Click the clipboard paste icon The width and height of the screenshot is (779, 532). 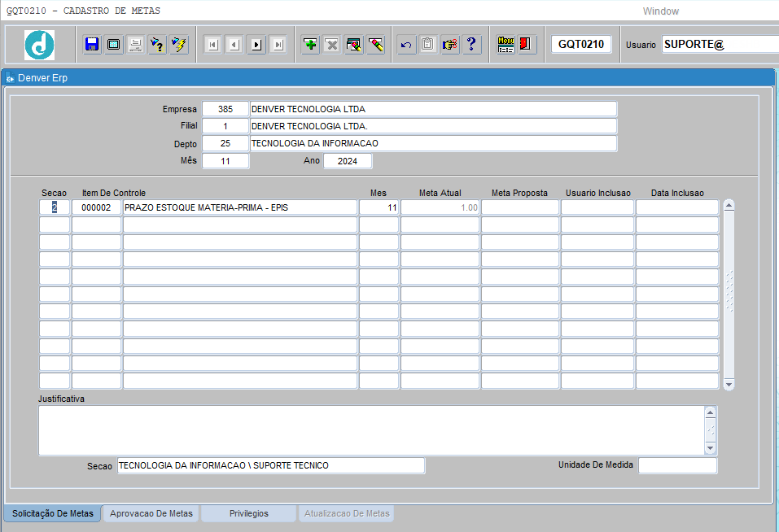(x=427, y=45)
